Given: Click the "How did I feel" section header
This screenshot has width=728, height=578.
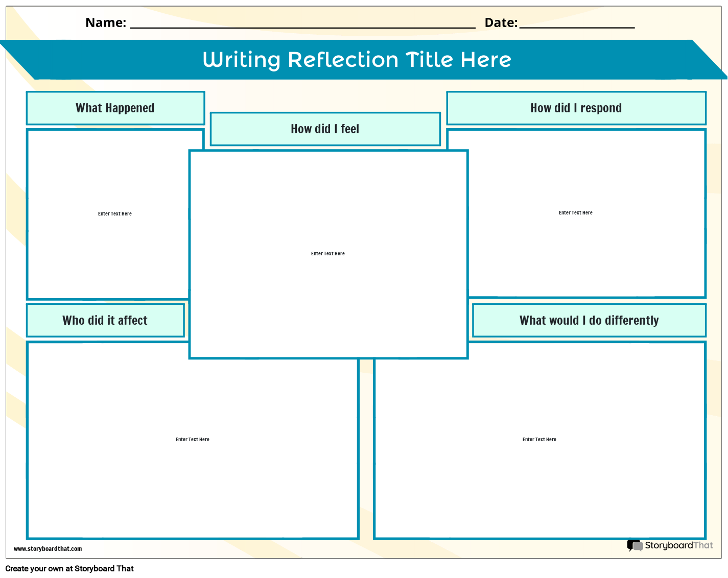Looking at the screenshot, I should click(325, 129).
